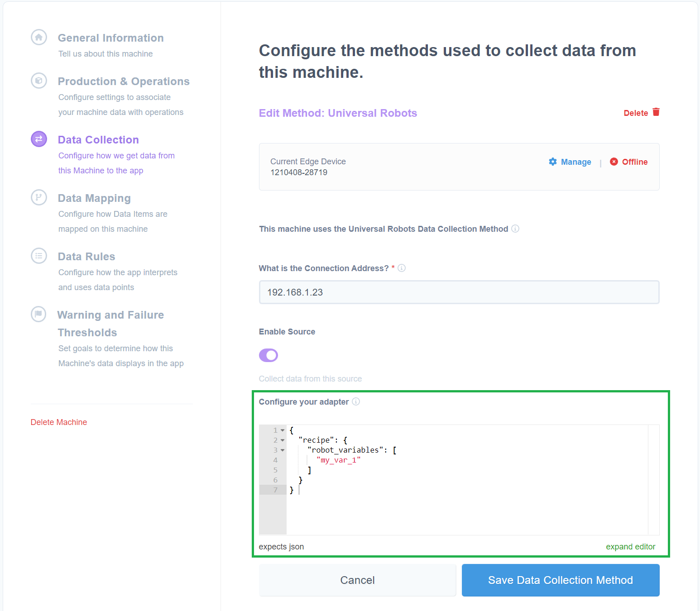Image resolution: width=700 pixels, height=611 pixels.
Task: Click the info icon beside Connection Address
Action: tap(402, 268)
